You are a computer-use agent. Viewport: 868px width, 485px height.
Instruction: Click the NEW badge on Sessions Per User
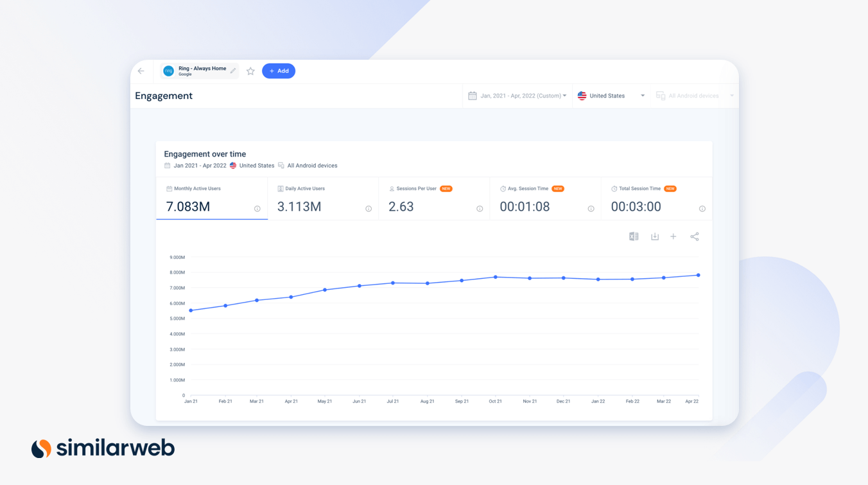(446, 189)
